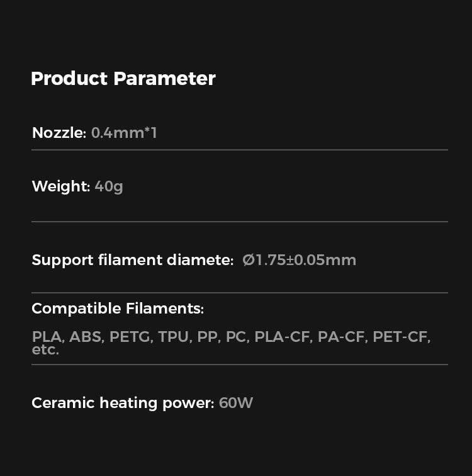Viewport: 472px width, 476px height.
Task: Click the Compatible Filaments label
Action: (x=118, y=309)
